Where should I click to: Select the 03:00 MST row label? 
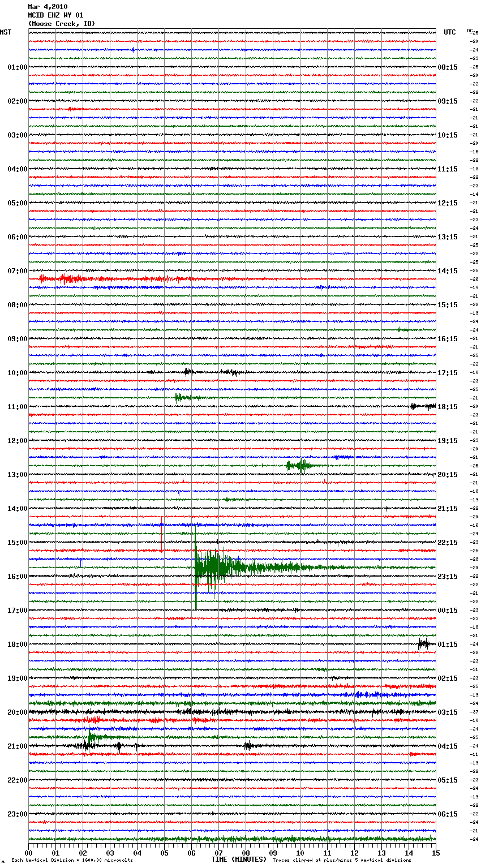(x=18, y=135)
